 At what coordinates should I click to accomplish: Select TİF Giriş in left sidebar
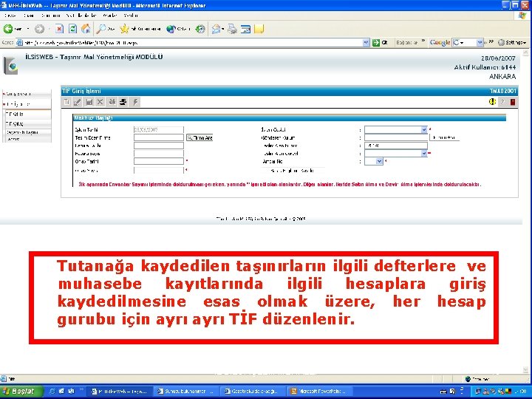pyautogui.click(x=27, y=114)
